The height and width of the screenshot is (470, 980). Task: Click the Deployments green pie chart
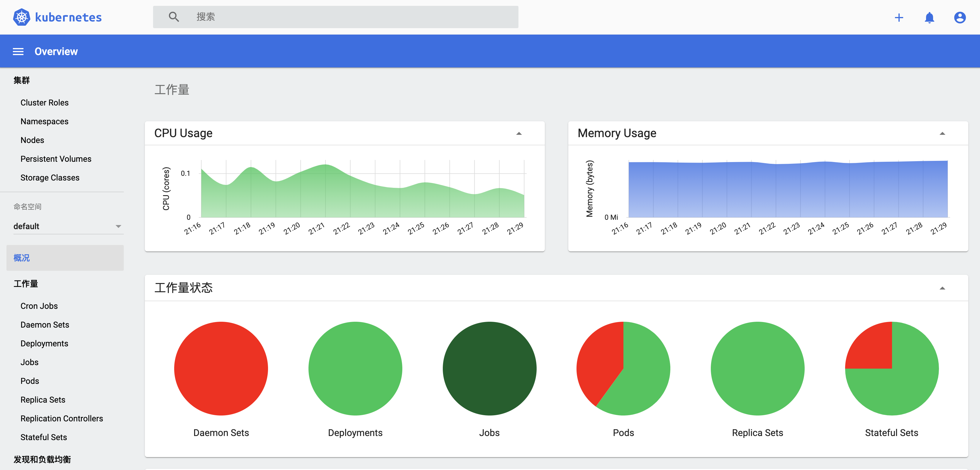tap(355, 369)
